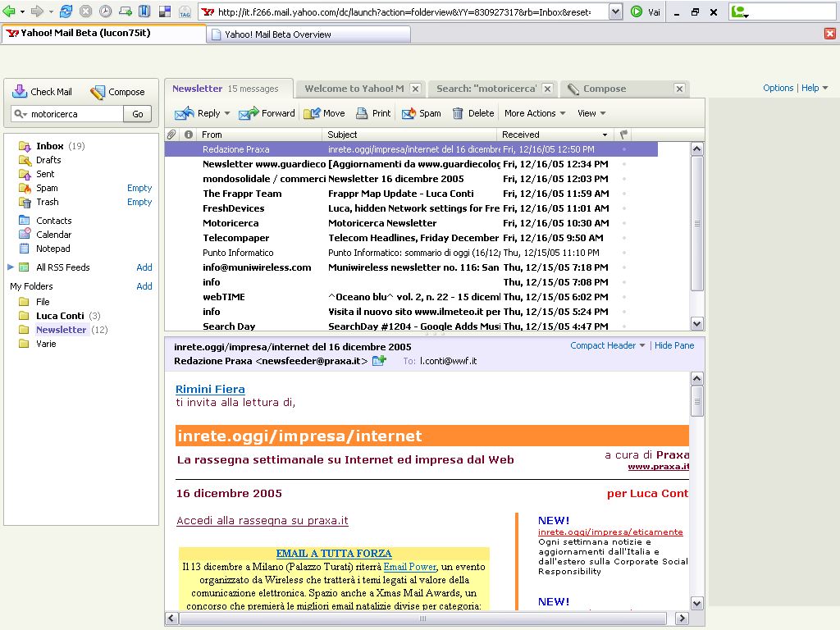
Task: Reload the page with the refresh icon
Action: click(x=66, y=11)
